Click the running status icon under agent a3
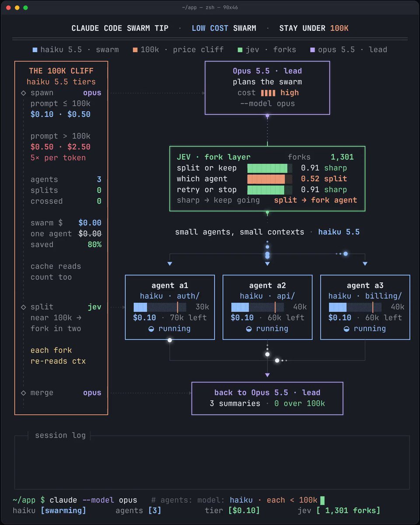 [x=346, y=329]
